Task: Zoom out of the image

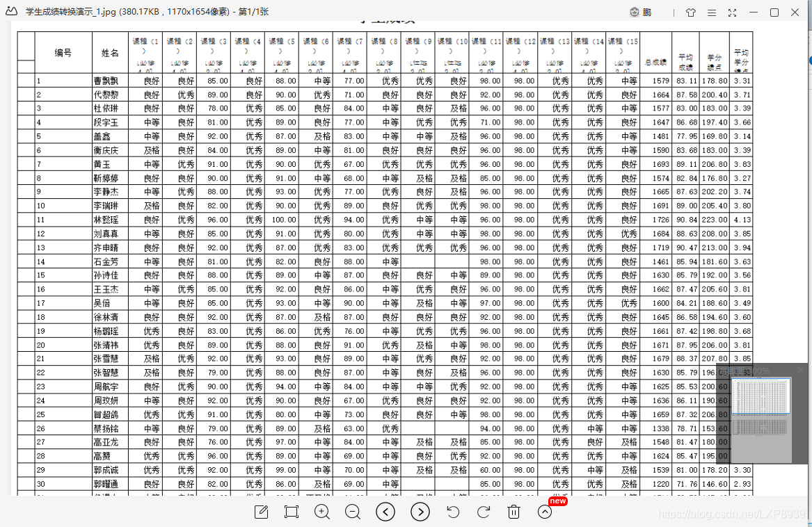Action: [353, 512]
